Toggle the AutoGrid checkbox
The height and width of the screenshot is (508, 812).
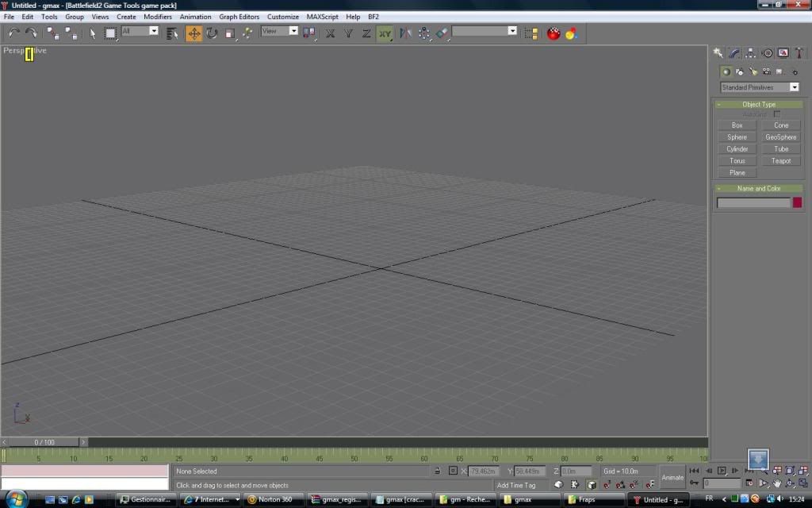pos(776,114)
